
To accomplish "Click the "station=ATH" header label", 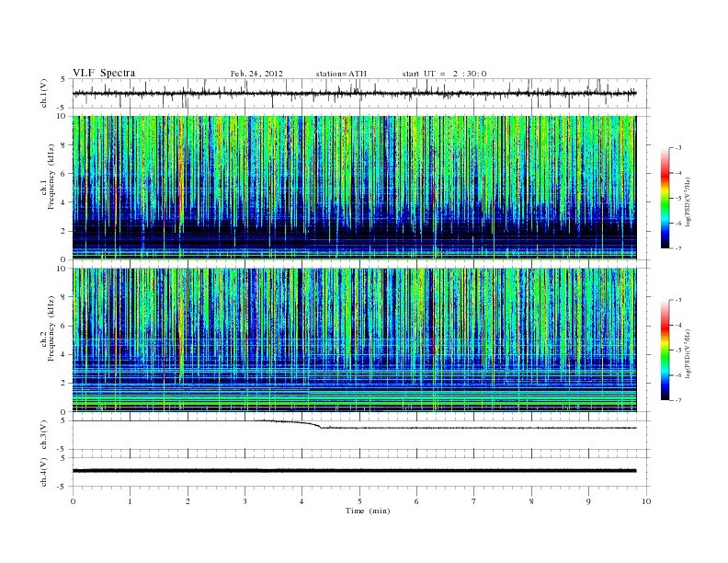I will point(341,74).
